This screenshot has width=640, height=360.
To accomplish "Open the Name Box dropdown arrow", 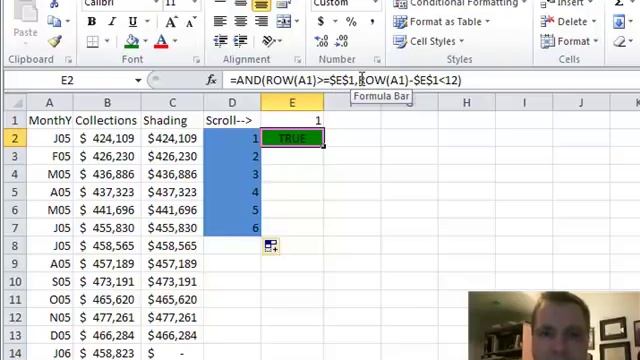I will (138, 80).
